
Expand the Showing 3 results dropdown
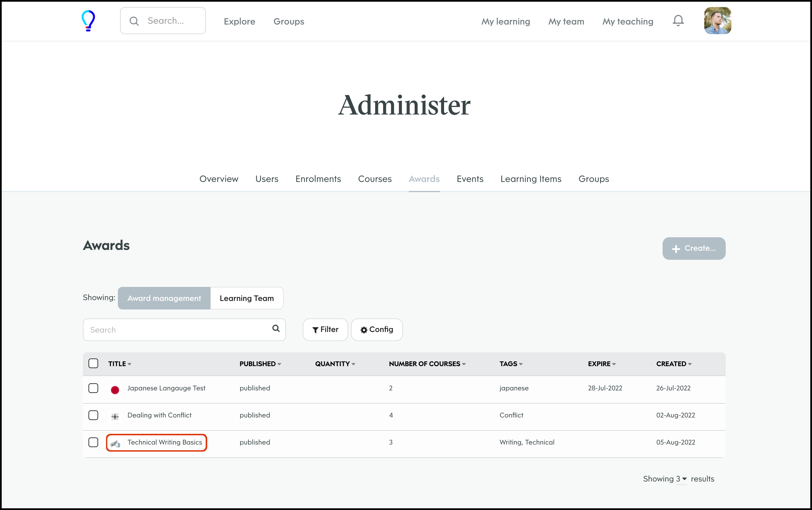pos(681,479)
